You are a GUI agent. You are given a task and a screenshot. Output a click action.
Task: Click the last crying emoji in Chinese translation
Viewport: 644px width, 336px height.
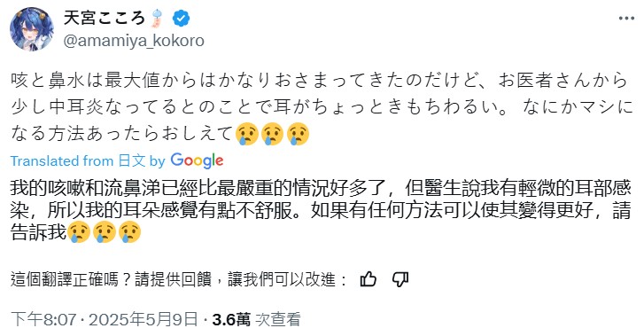[130, 232]
